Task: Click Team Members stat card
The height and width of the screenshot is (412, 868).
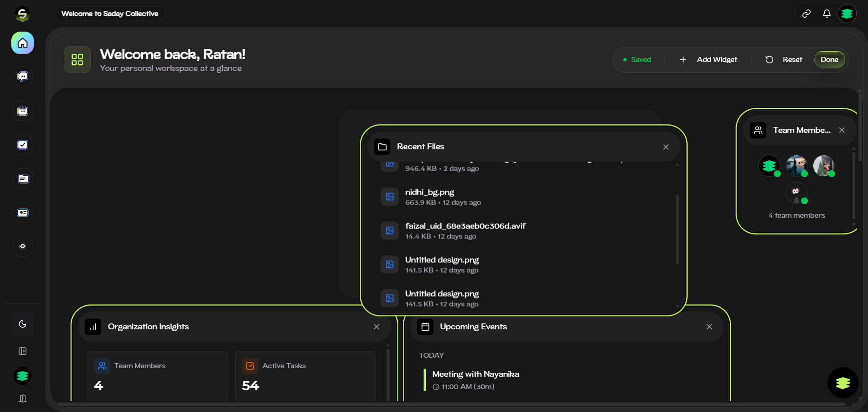Action: [x=157, y=376]
